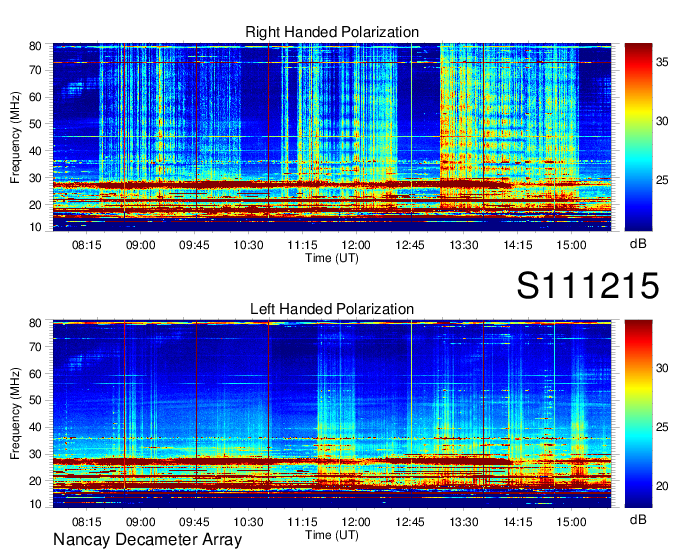Screen dimensions: 680x552
Task: Click the 08:15 time tick under the Right Handed plot
Action: point(87,245)
